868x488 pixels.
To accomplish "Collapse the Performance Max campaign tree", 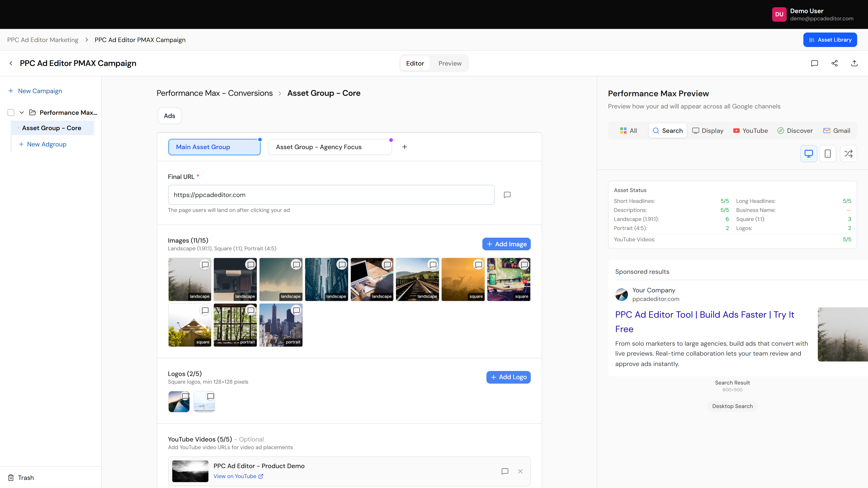I will [x=21, y=113].
